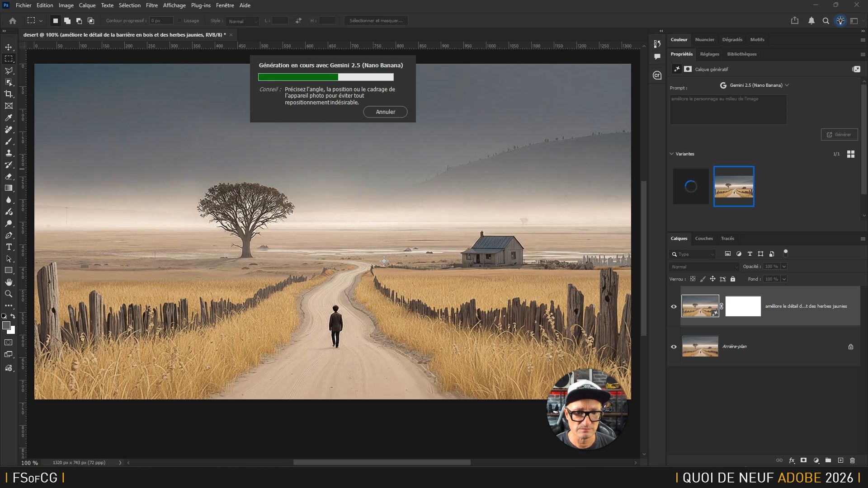Click the foreground color swatch
Screen dimensions: 868x488
(x=6, y=325)
